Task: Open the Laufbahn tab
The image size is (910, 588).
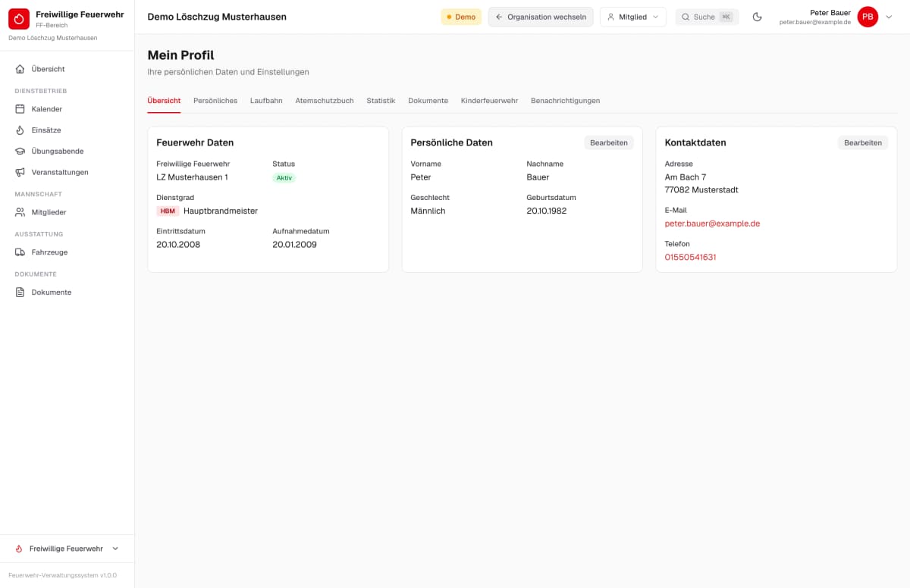Action: coord(266,101)
